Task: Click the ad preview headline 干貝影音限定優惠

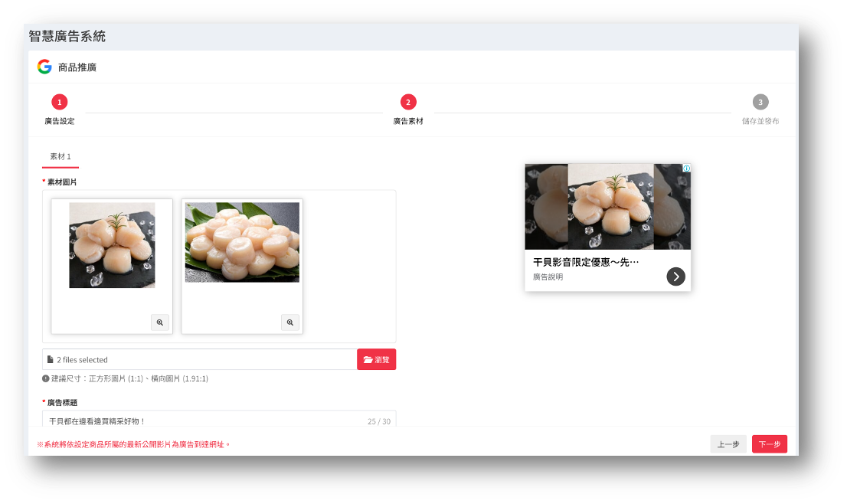Action: (x=586, y=262)
